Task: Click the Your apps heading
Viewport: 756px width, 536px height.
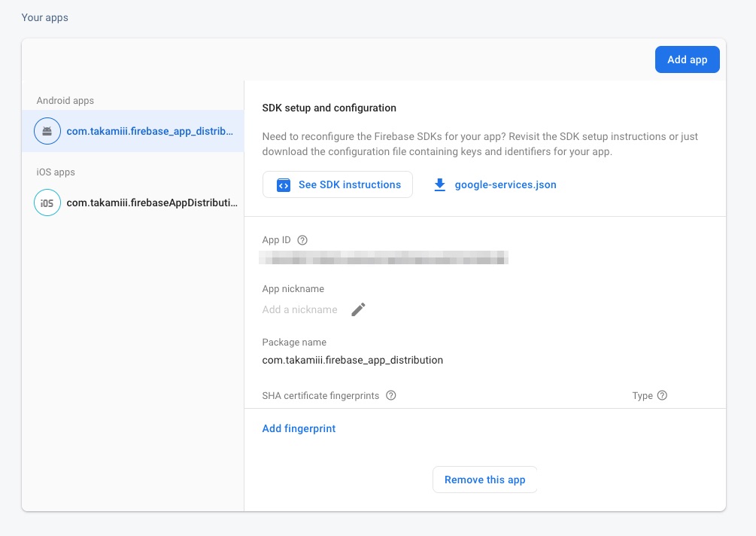Action: 45,18
